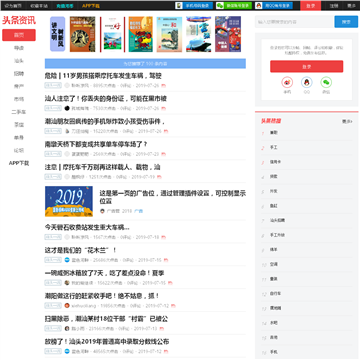Click hot search item '汕头招聘'
The height and width of the screenshot is (360, 360).
tap(277, 220)
